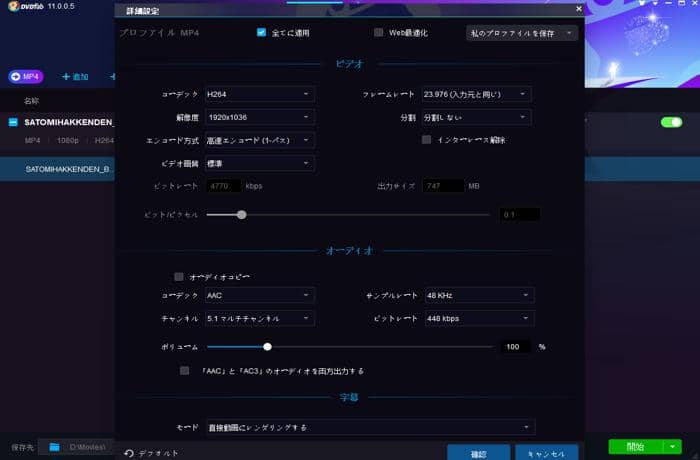
Task: Close the advanced settings dialog
Action: pos(578,8)
